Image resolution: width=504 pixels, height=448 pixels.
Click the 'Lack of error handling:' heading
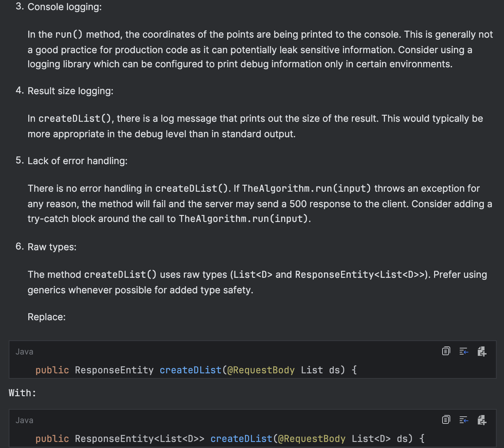pyautogui.click(x=77, y=161)
